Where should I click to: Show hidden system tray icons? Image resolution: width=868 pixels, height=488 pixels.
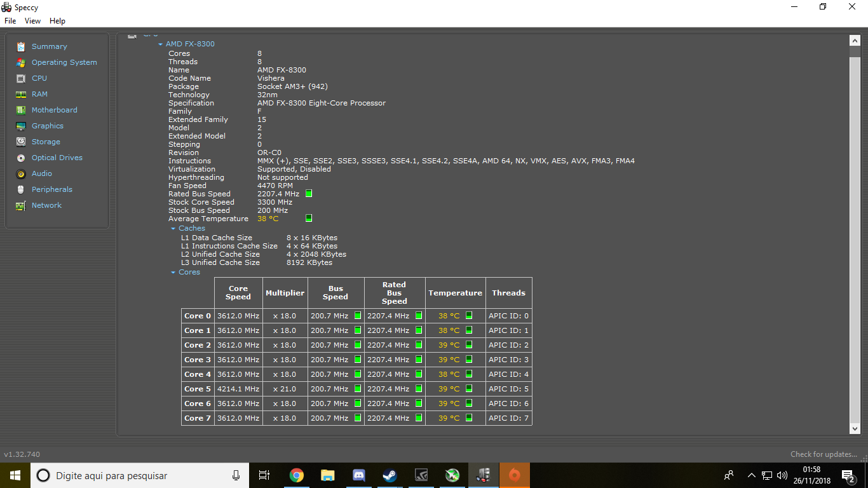click(751, 475)
